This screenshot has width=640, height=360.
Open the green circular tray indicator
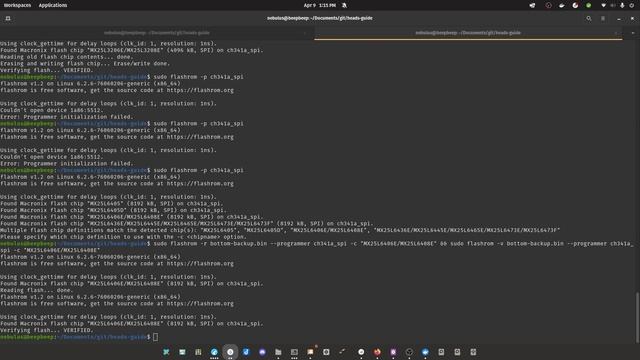(x=589, y=5)
